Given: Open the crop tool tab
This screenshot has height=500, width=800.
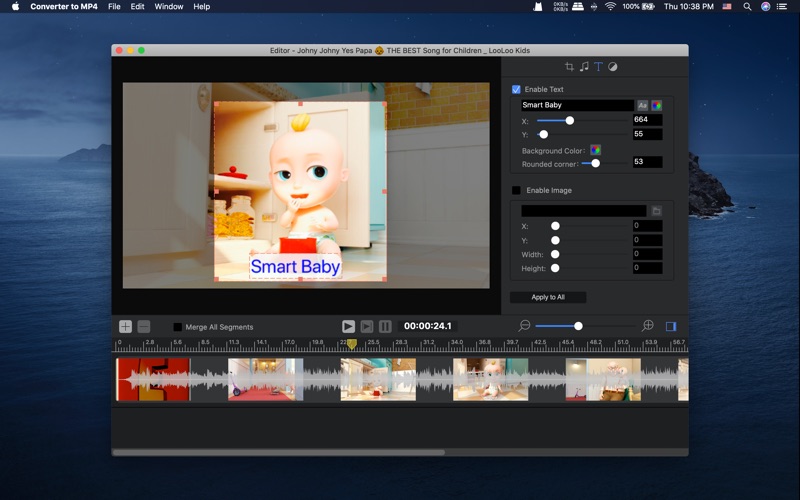Looking at the screenshot, I should (569, 67).
